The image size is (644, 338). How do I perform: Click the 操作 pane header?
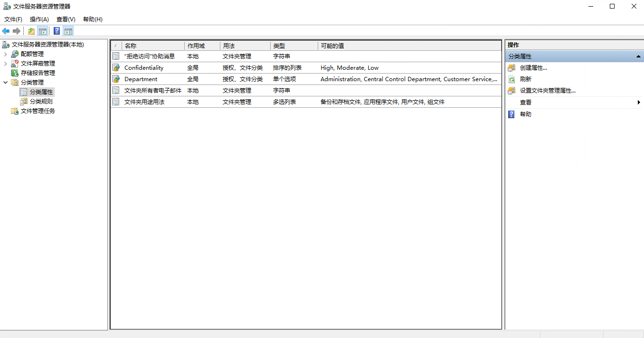pyautogui.click(x=574, y=45)
